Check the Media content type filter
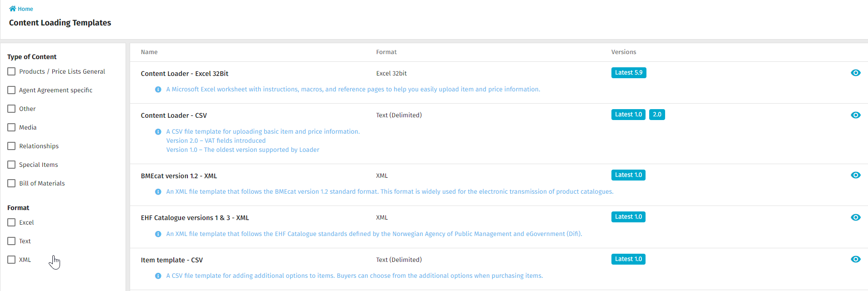The image size is (868, 291). tap(11, 127)
